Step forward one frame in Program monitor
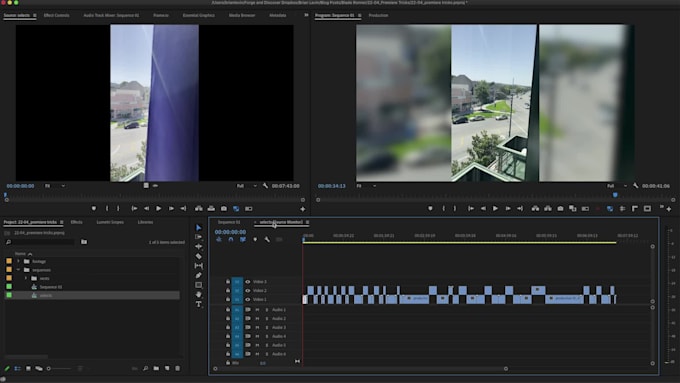The image size is (680, 383). pyautogui.click(x=508, y=209)
